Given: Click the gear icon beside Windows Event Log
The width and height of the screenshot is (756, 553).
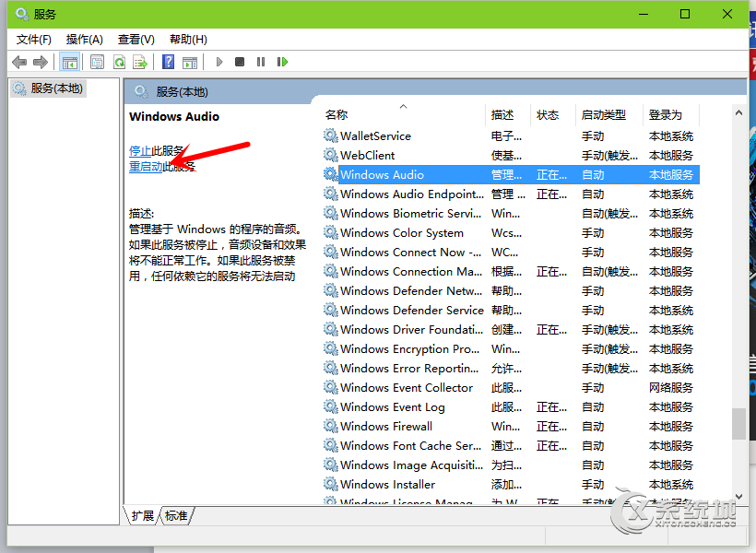Looking at the screenshot, I should click(x=330, y=406).
